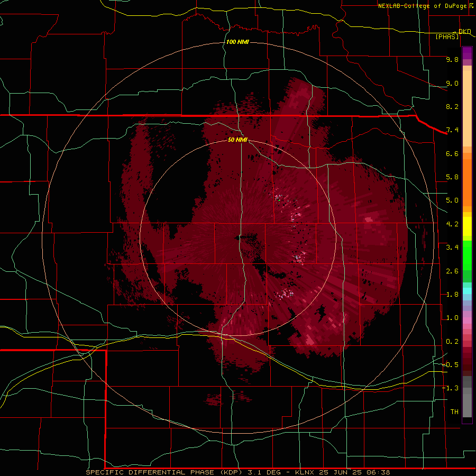This screenshot has height=476, width=476.
Task: Click the [PHAS] legend heading
Action: (x=447, y=36)
